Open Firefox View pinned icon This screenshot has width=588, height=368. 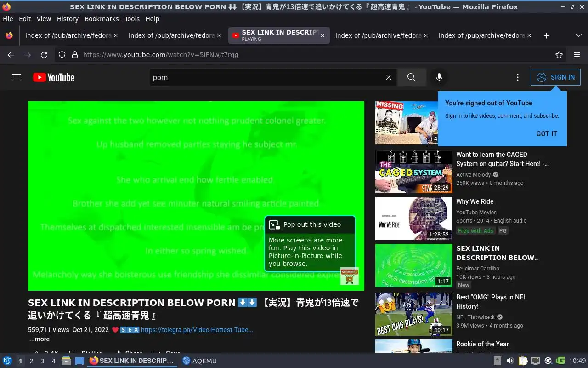(x=9, y=35)
